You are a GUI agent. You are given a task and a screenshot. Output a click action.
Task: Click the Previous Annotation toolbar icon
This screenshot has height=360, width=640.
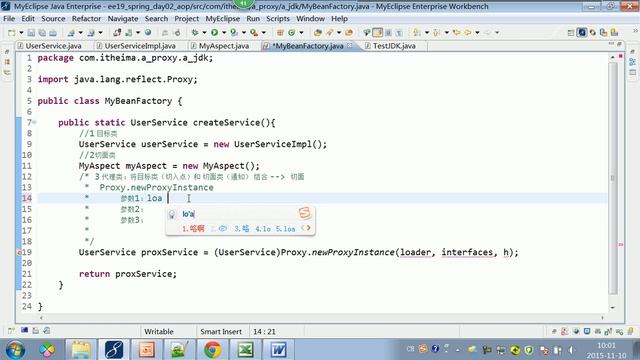point(436,33)
